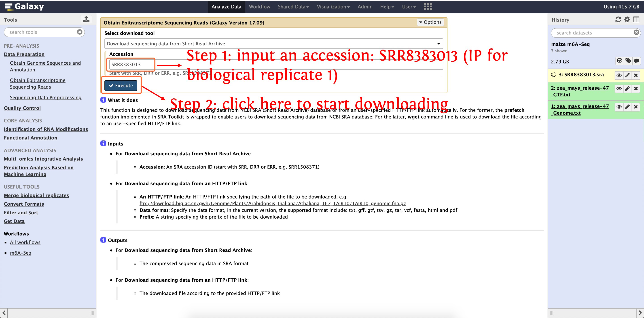The width and height of the screenshot is (644, 319).
Task: Open history annotation comment icon
Action: [x=636, y=61]
